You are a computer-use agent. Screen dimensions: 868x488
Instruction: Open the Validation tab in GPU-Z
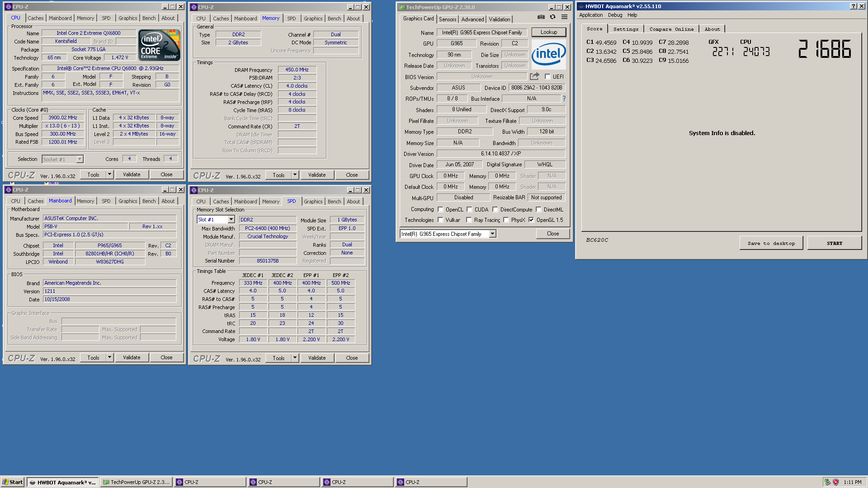click(x=500, y=19)
